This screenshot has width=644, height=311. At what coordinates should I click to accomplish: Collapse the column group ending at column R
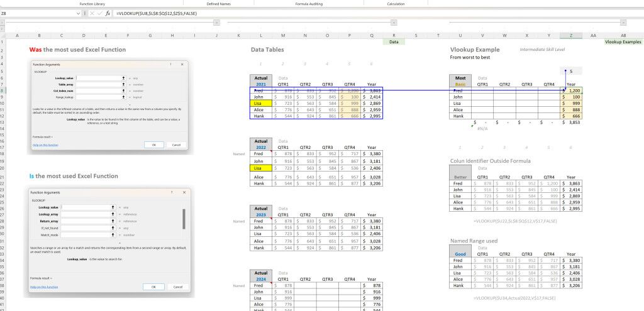coord(394,23)
